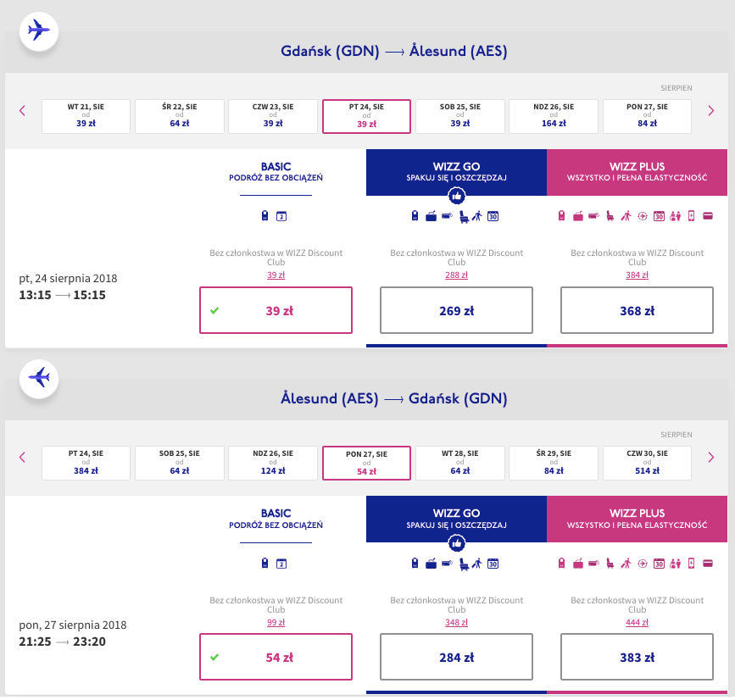Click WIZZ GO suitcase icon, Ålesund–Gdańsk flight

point(431,564)
